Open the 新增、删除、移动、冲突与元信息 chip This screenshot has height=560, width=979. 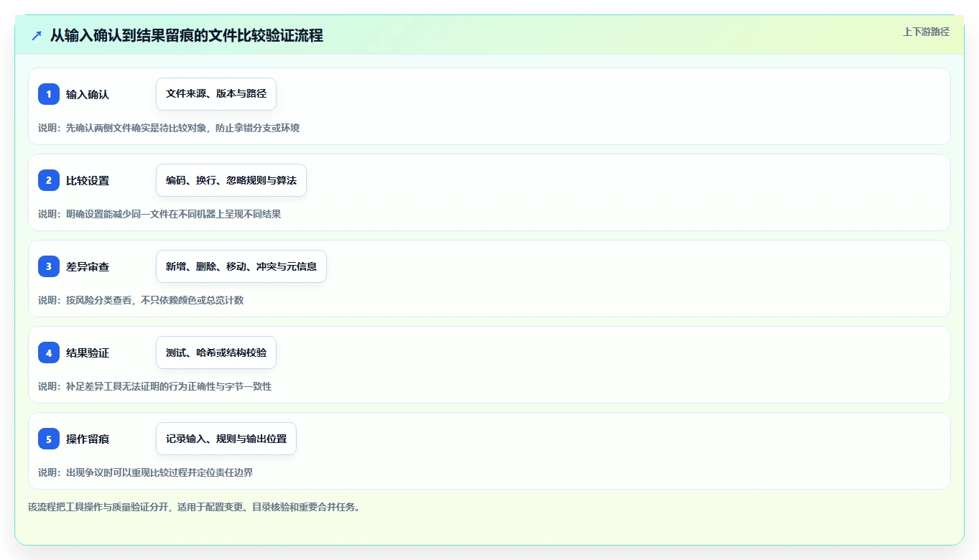pyautogui.click(x=241, y=266)
